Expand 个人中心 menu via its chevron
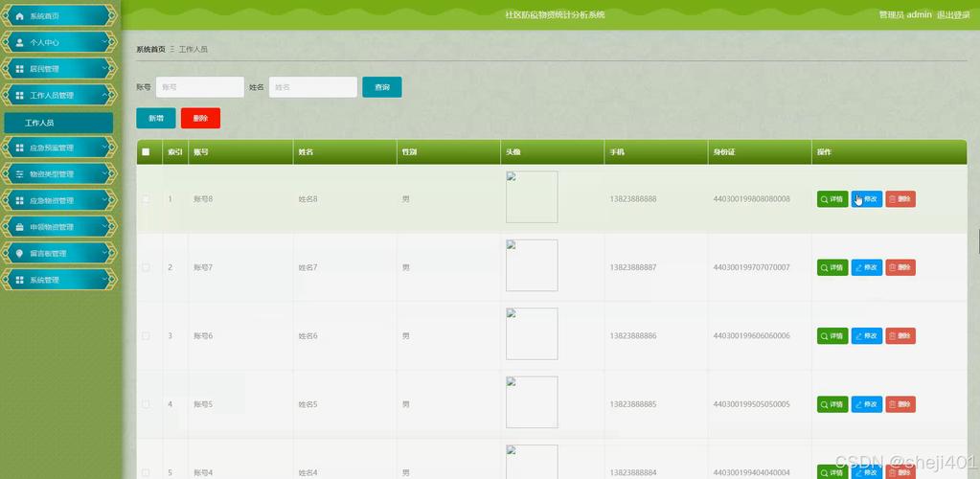The image size is (980, 479). pyautogui.click(x=104, y=42)
